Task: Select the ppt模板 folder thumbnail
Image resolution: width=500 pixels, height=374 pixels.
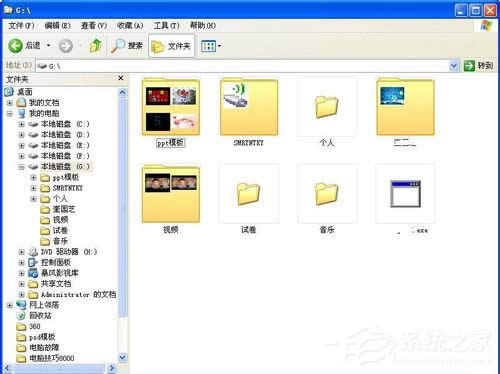Action: pos(171,107)
